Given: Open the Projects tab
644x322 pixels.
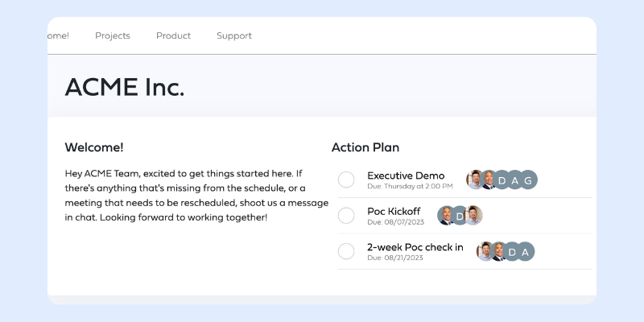Looking at the screenshot, I should [113, 35].
